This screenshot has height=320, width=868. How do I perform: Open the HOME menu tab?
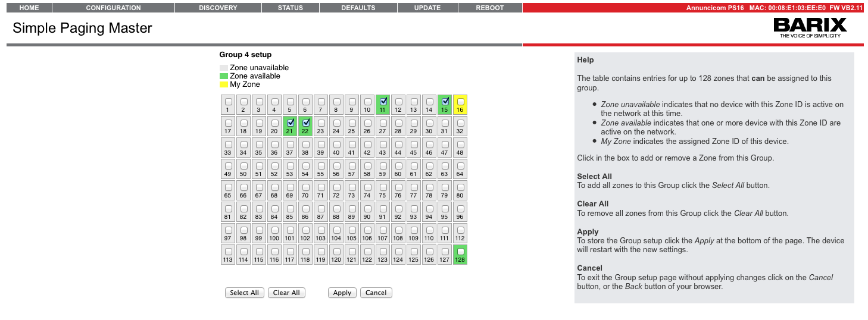click(x=29, y=8)
